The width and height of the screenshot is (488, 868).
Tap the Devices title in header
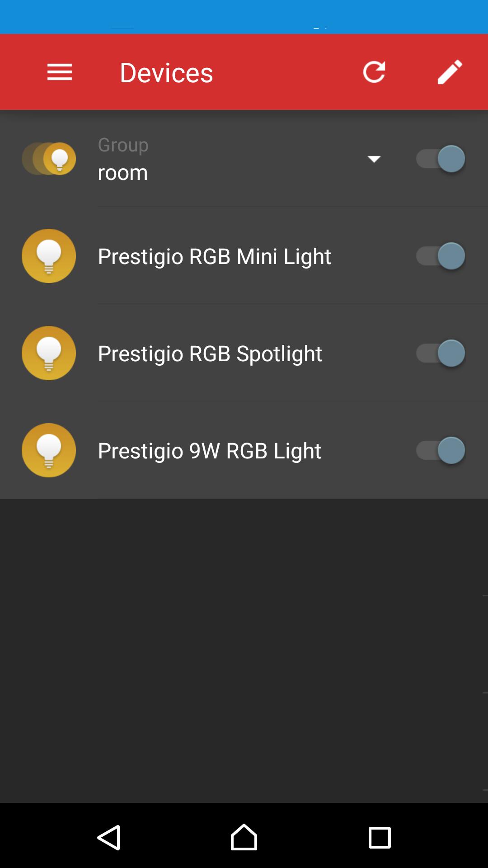(166, 73)
